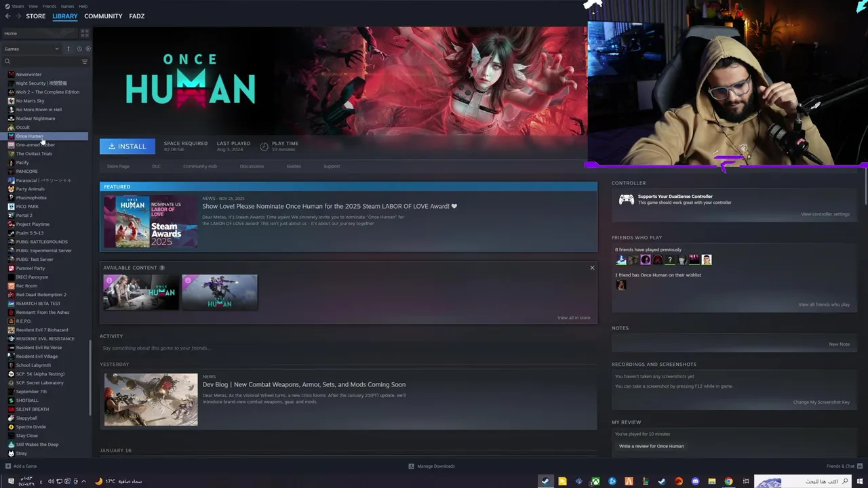Click Change My Screenshot Key
Viewport: 868px width, 488px height.
821,403
